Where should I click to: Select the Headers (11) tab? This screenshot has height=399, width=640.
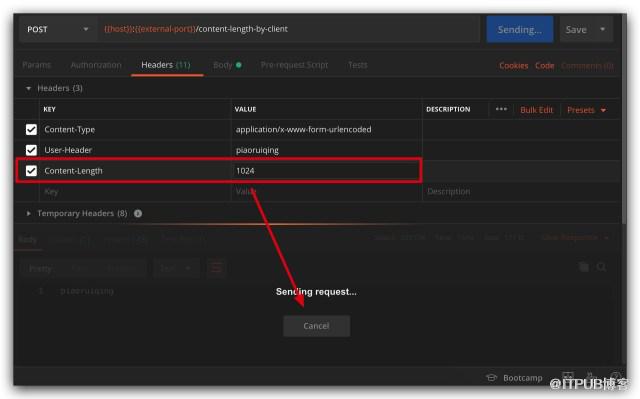[166, 65]
